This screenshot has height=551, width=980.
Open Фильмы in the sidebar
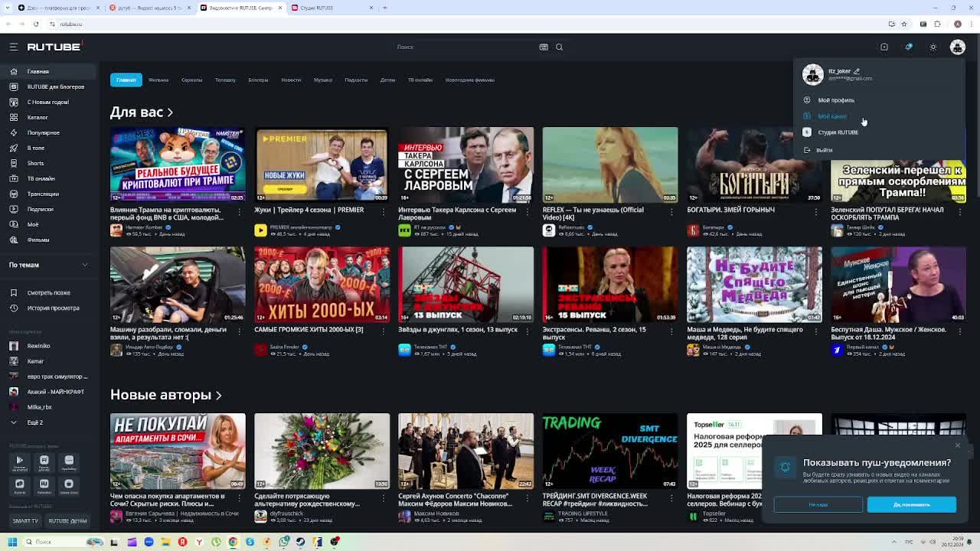click(x=38, y=240)
